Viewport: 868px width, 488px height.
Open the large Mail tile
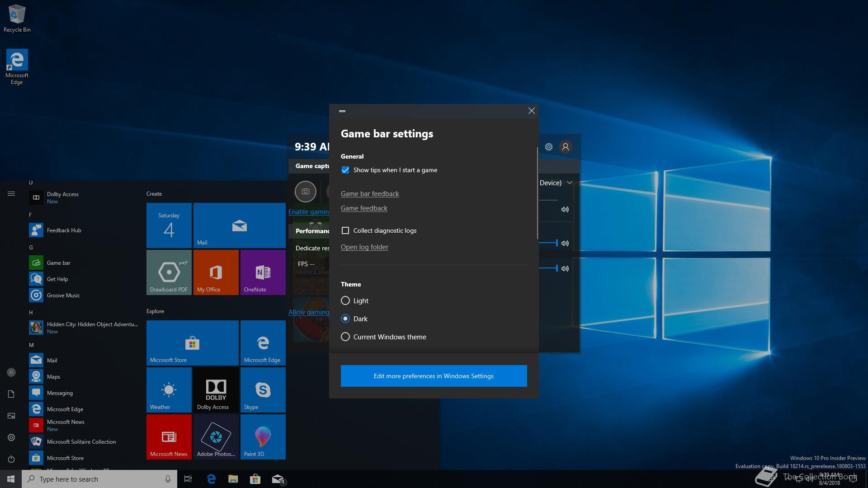pos(239,225)
